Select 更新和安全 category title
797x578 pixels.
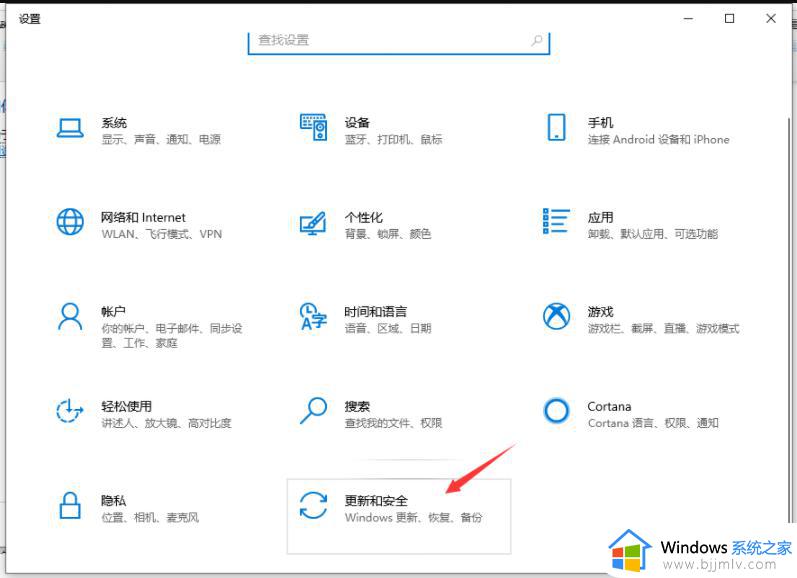(x=376, y=501)
